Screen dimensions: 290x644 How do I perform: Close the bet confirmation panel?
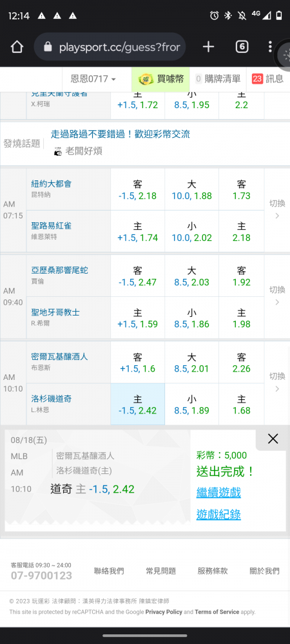point(273,439)
